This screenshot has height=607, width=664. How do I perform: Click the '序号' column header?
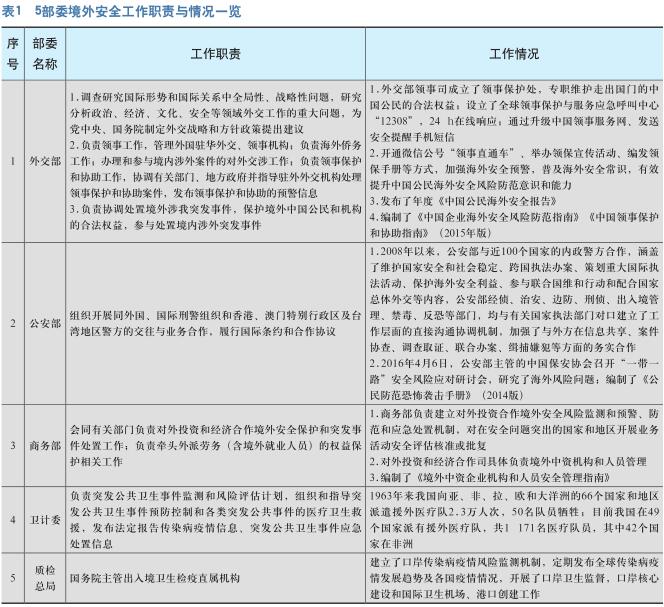pyautogui.click(x=12, y=54)
